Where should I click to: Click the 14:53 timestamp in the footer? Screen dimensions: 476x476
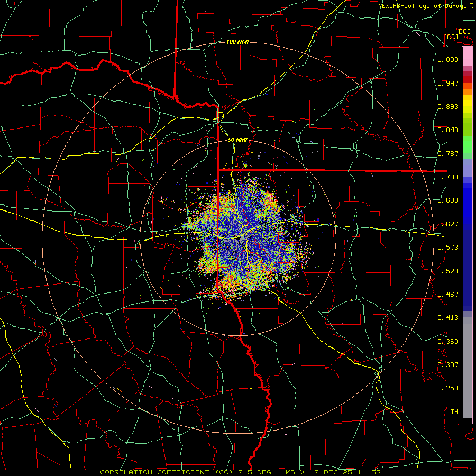click(x=368, y=472)
